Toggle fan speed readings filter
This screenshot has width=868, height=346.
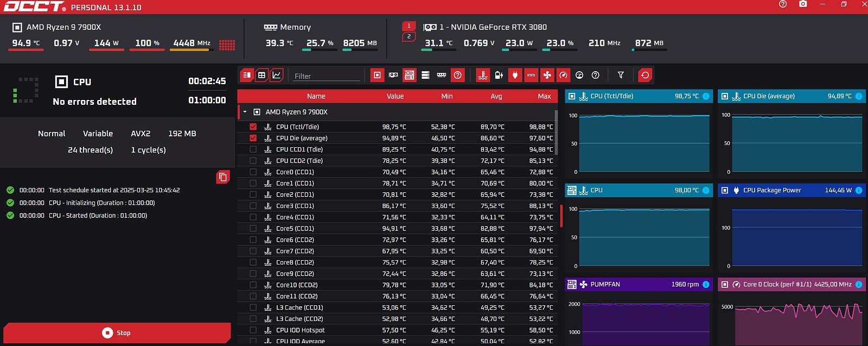click(x=547, y=75)
